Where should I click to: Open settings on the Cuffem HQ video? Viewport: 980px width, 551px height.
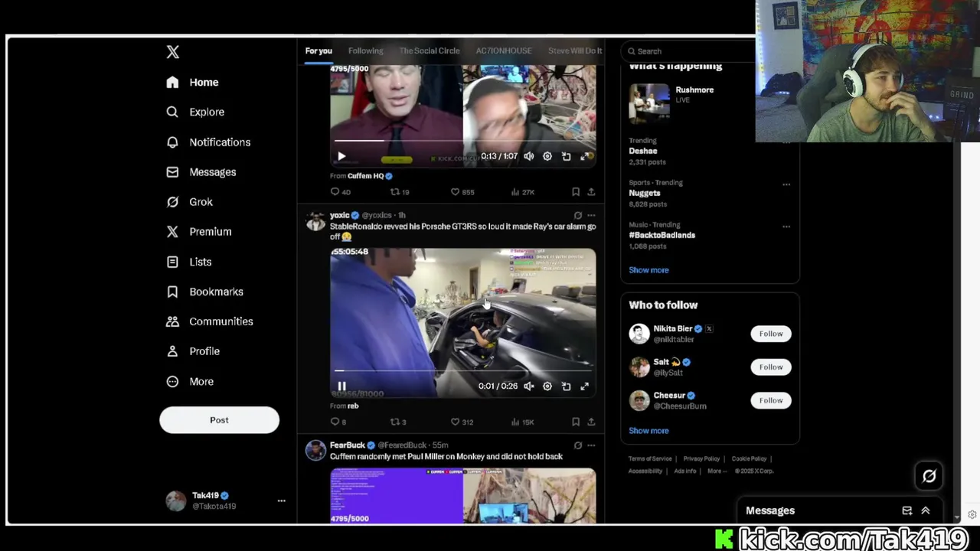547,156
